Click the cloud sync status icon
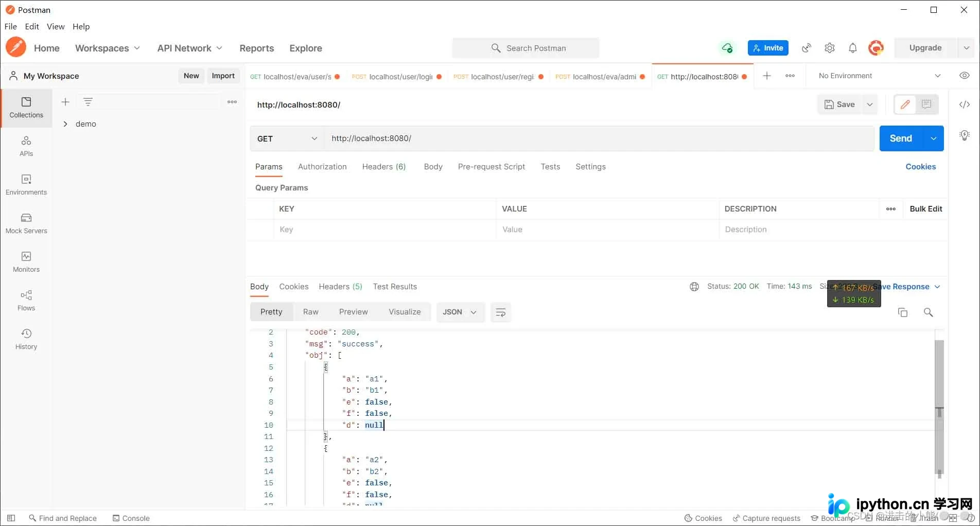 (x=727, y=48)
